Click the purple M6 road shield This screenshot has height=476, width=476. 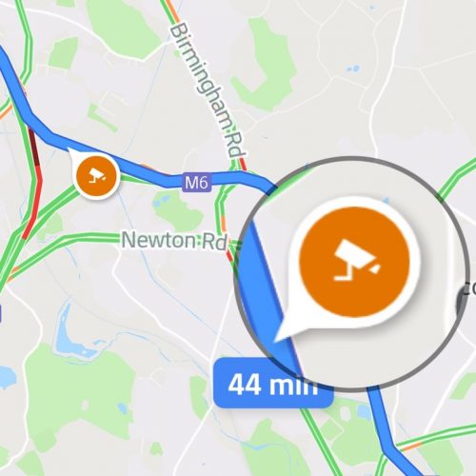tap(197, 183)
